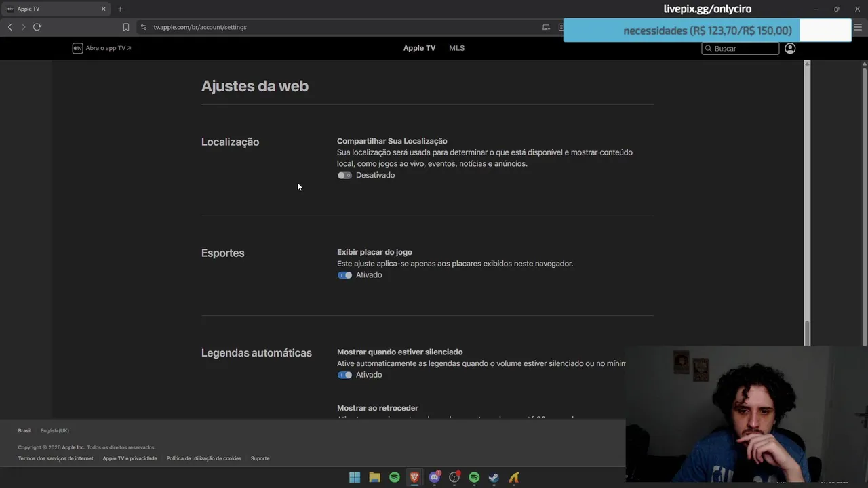Open Termos dos serviços de internet
Screen dimensions: 868x488
click(56, 458)
